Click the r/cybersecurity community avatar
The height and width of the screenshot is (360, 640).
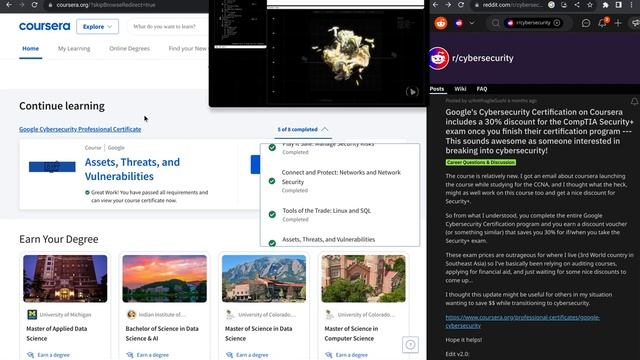click(438, 58)
